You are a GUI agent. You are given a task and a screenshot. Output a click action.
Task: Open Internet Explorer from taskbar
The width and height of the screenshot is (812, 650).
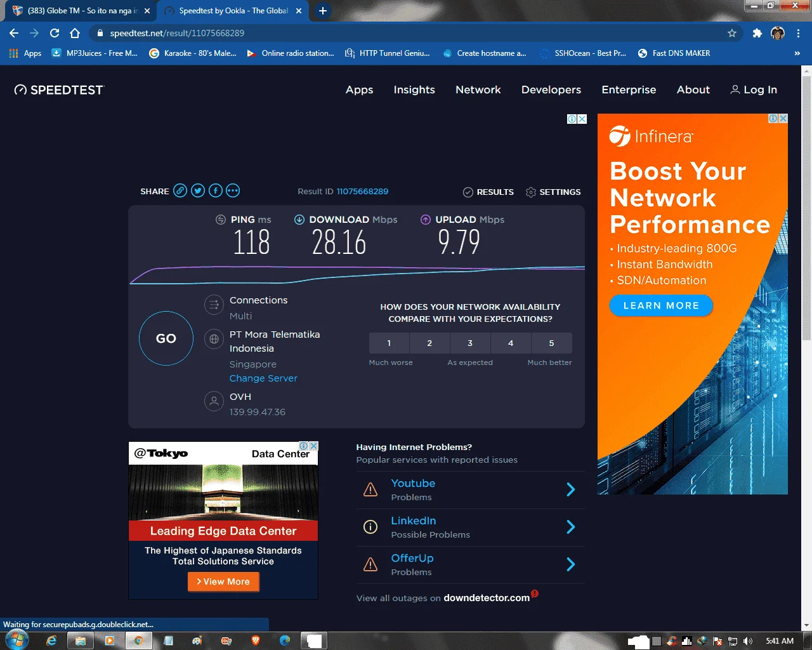point(51,640)
